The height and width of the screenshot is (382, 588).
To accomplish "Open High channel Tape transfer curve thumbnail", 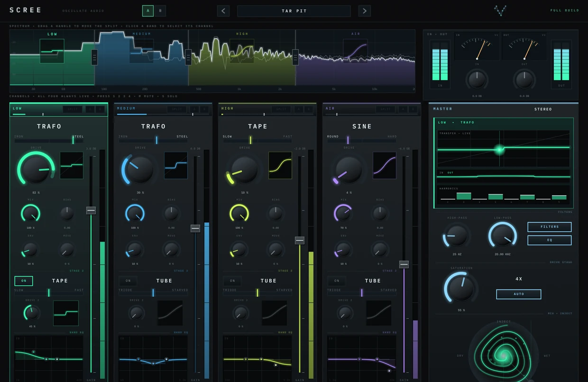I will tap(280, 165).
